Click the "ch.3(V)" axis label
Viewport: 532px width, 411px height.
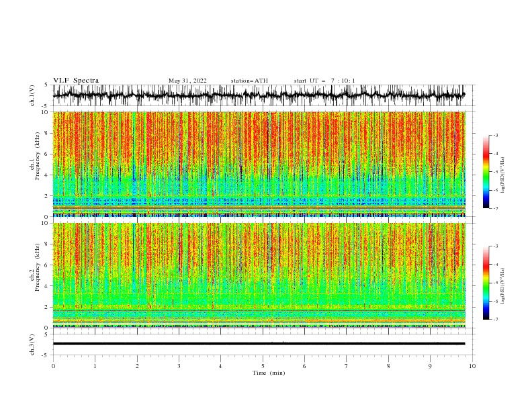[32, 345]
